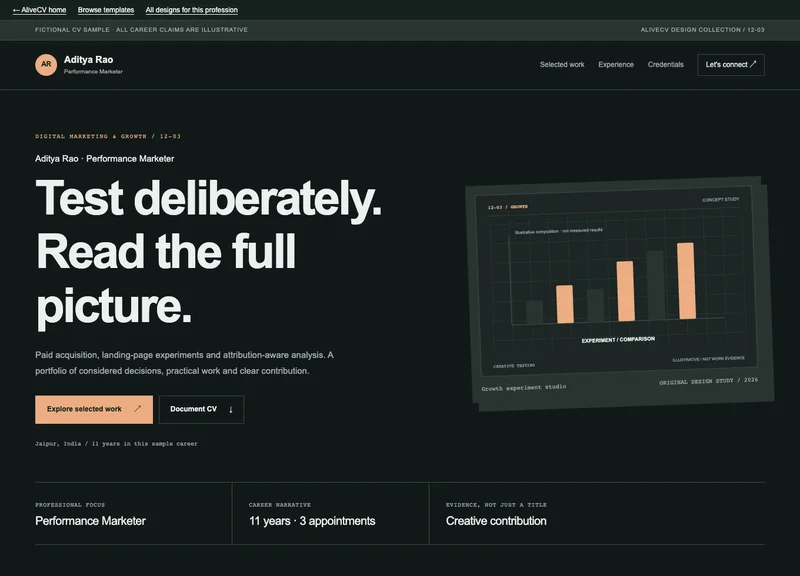Navigate to Selected work section
The image size is (800, 576).
coord(562,64)
